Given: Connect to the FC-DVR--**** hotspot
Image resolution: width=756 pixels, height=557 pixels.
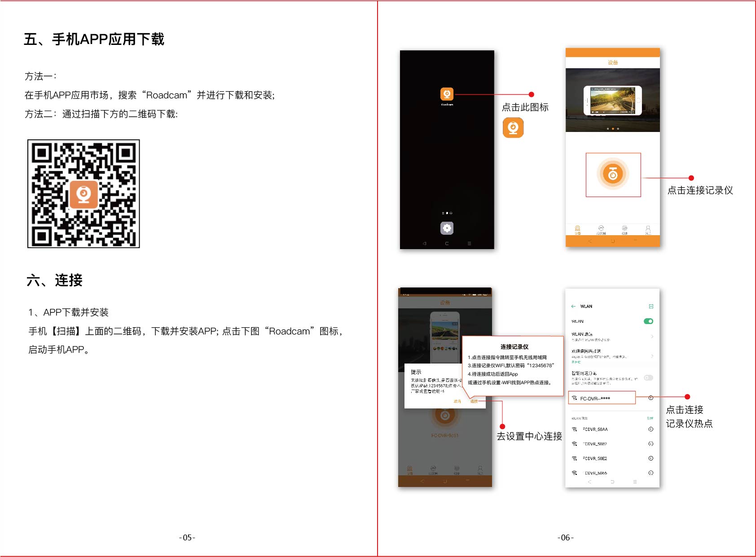Looking at the screenshot, I should pos(602,398).
